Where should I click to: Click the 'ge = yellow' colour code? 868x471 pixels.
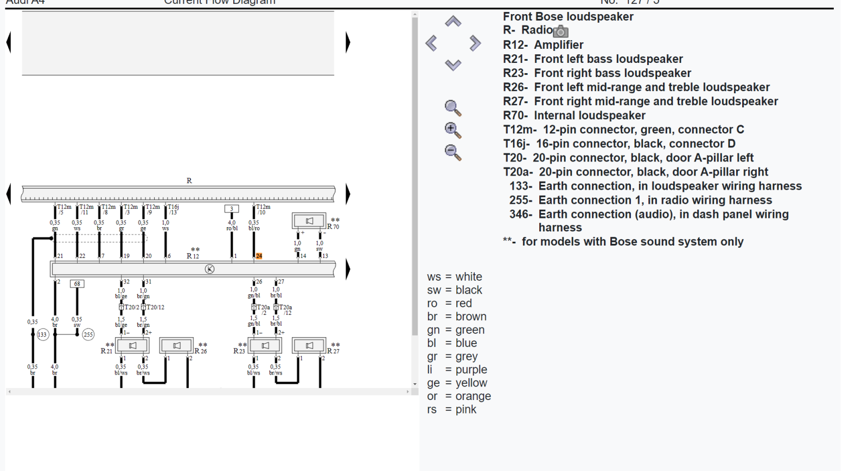457,383
